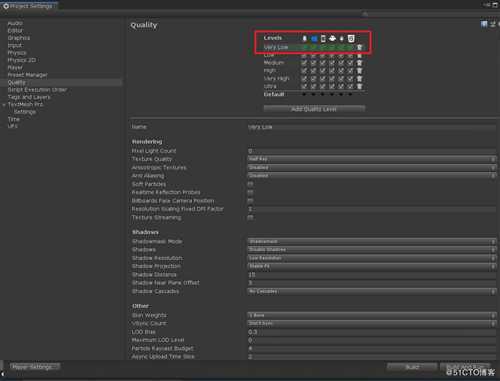
Task: Toggle Ultra checkbox under the phone column
Action: click(323, 86)
